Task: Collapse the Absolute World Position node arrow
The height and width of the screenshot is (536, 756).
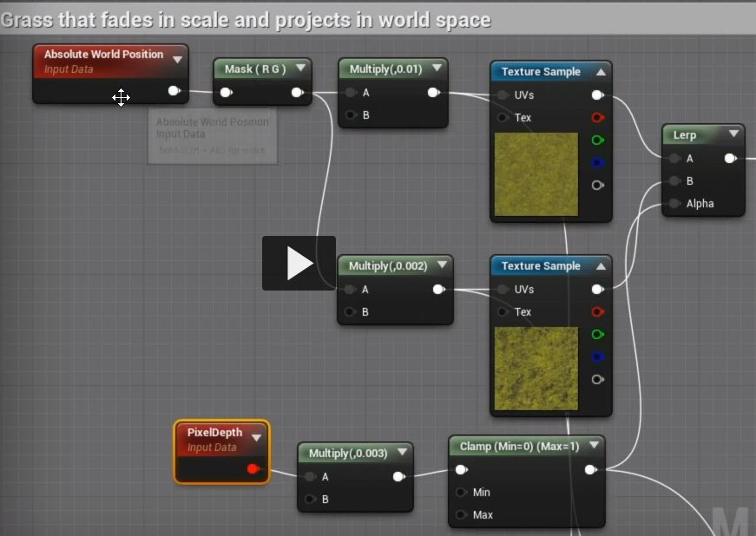Action: point(177,60)
